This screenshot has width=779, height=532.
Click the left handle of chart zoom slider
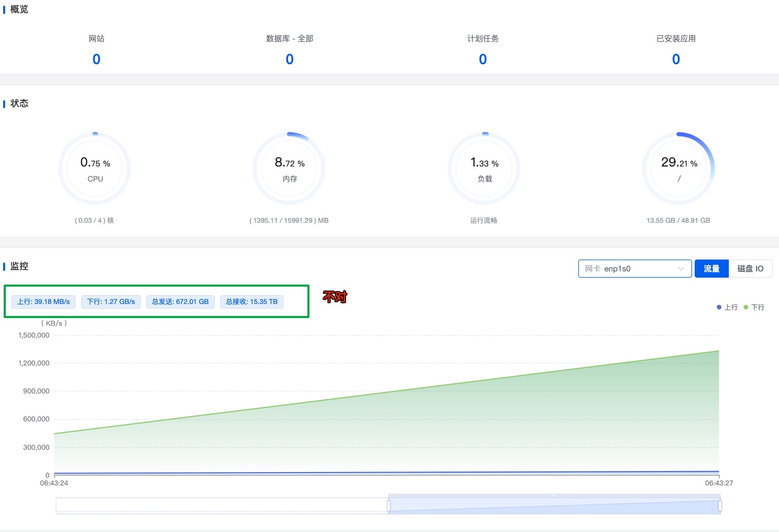(388, 506)
